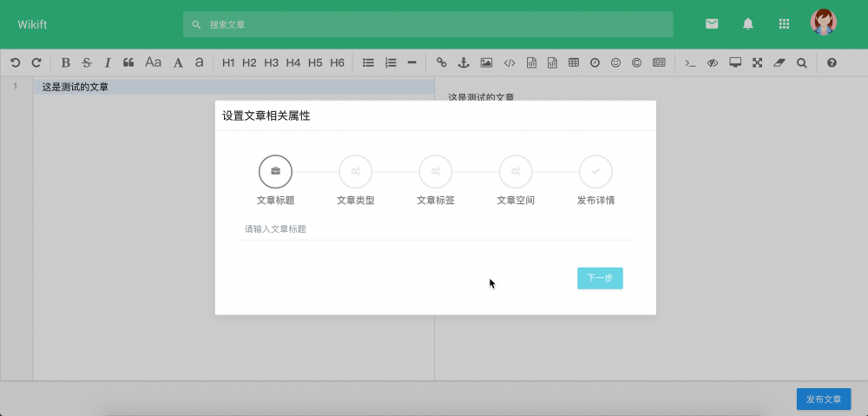Apply H1 heading

tap(228, 63)
